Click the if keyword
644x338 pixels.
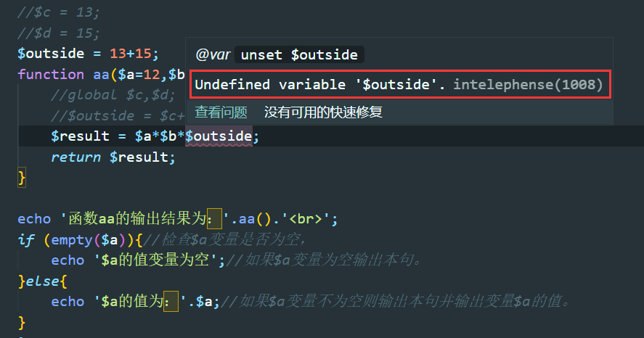pos(26,239)
